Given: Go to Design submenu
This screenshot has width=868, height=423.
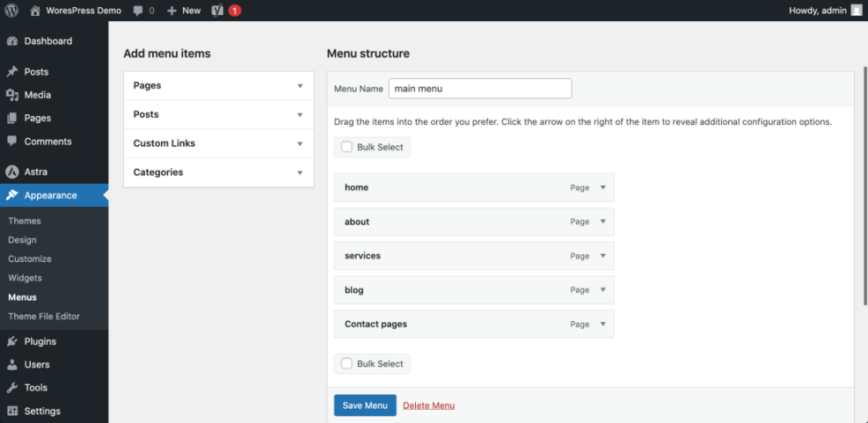Looking at the screenshot, I should tap(22, 240).
